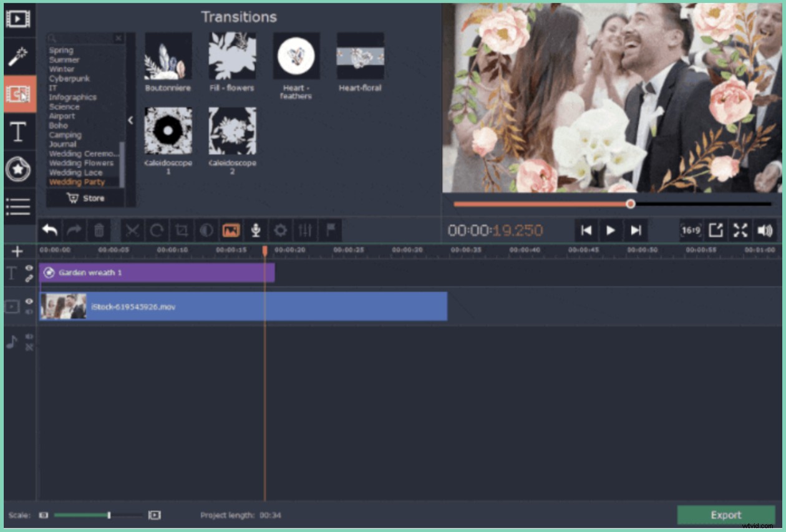Screen dimensions: 786x532
Task: Open the 16:9 aspect ratio selector
Action: [x=691, y=230]
